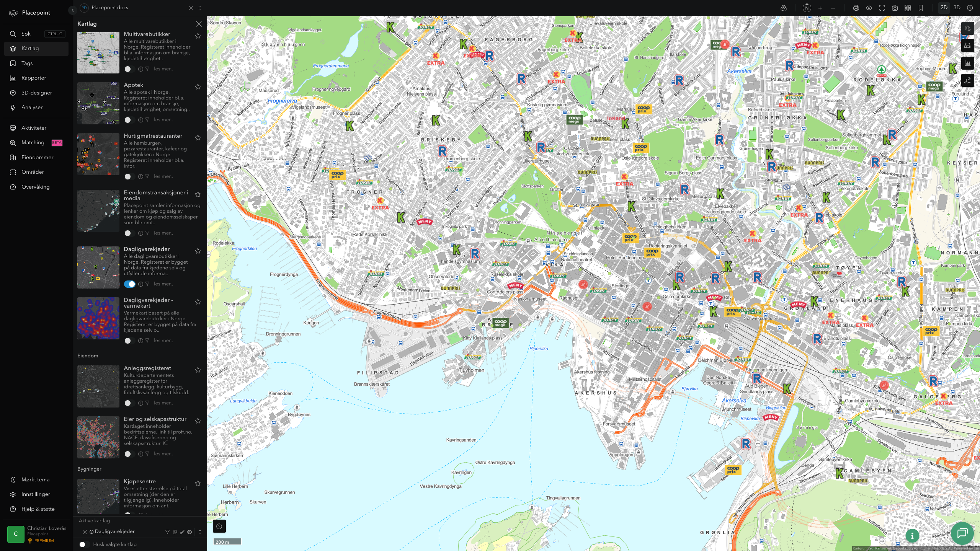
Task: Show info for Dagligvarekjeder layer card
Action: click(x=140, y=284)
